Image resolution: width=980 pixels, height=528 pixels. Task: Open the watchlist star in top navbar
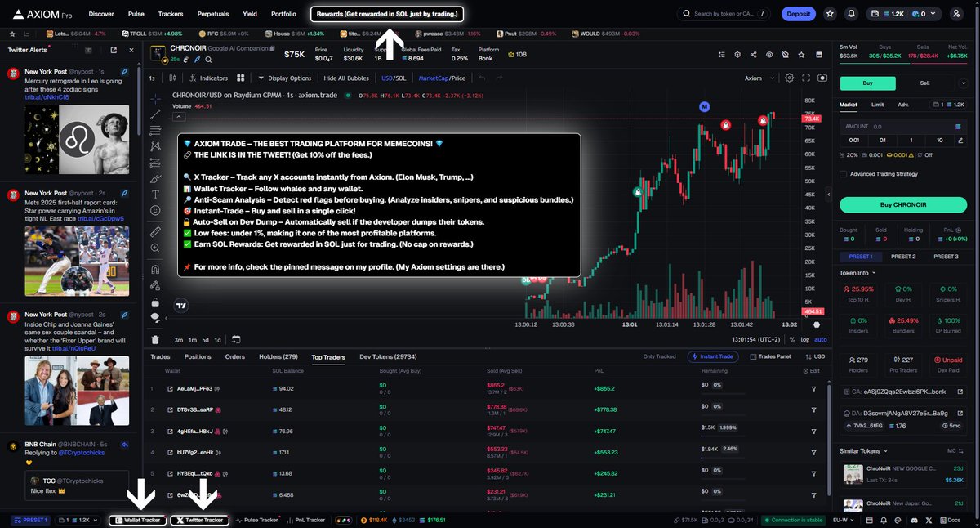[830, 14]
